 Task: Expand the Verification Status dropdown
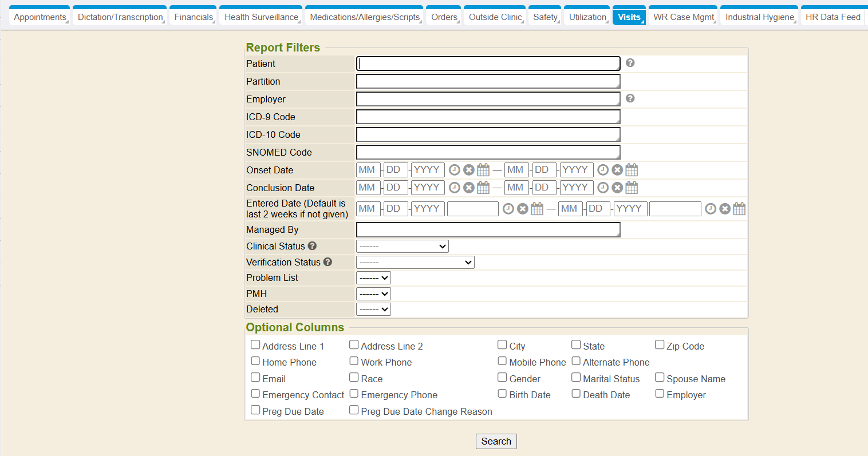click(415, 263)
